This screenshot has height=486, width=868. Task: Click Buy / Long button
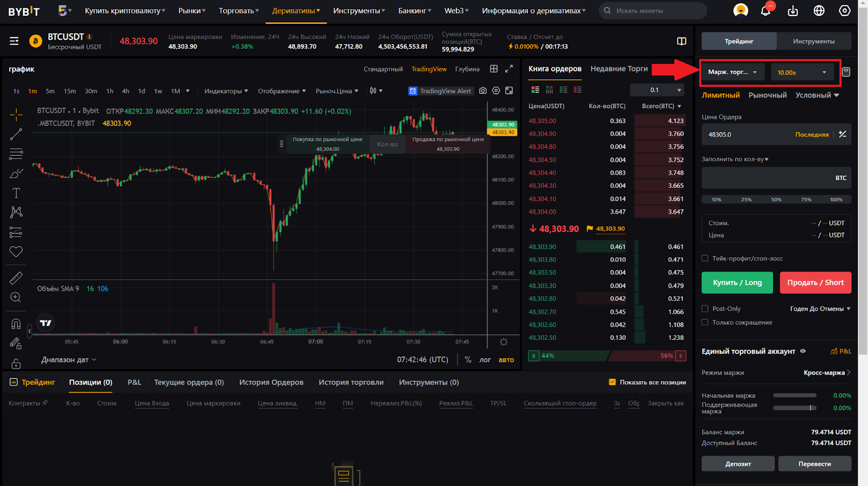tap(737, 282)
